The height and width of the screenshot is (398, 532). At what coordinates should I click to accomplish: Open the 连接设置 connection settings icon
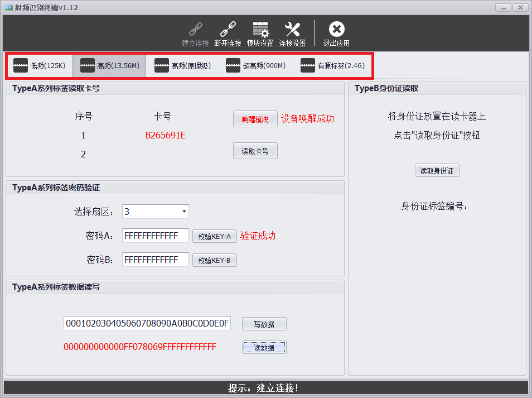point(293,32)
